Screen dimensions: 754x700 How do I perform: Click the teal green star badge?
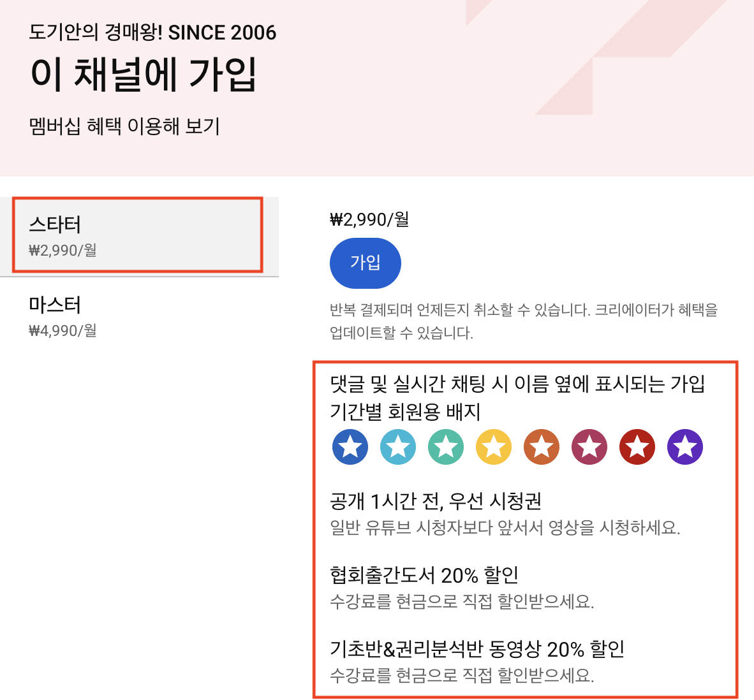(x=446, y=447)
